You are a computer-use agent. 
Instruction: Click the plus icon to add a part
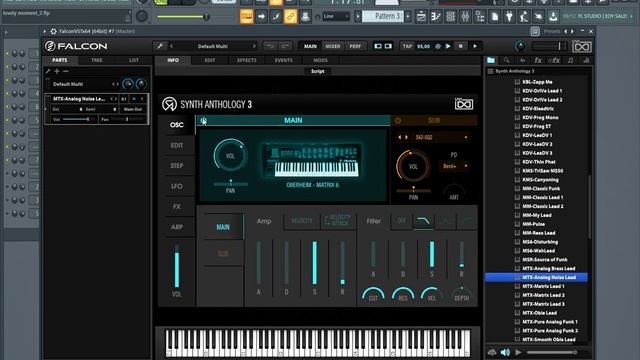[x=57, y=71]
